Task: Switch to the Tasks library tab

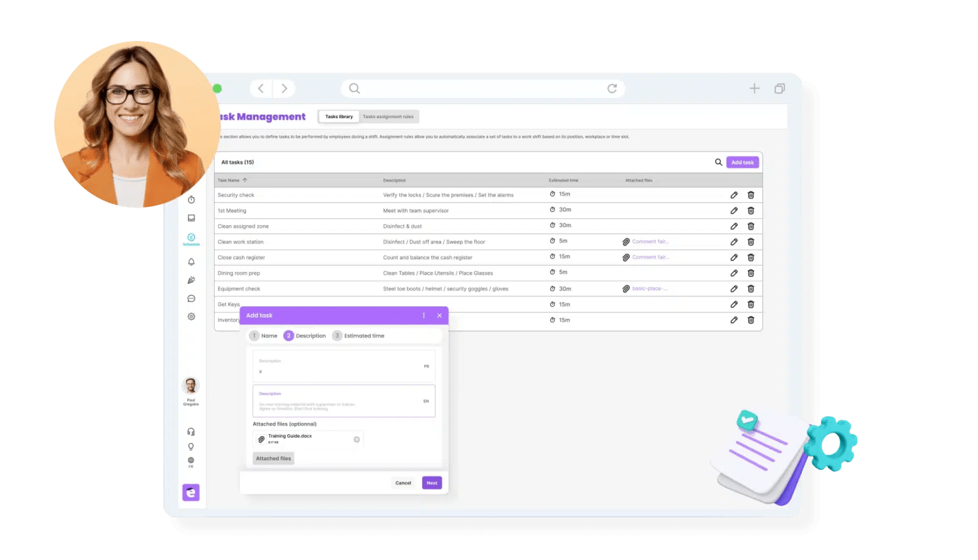Action: [338, 116]
